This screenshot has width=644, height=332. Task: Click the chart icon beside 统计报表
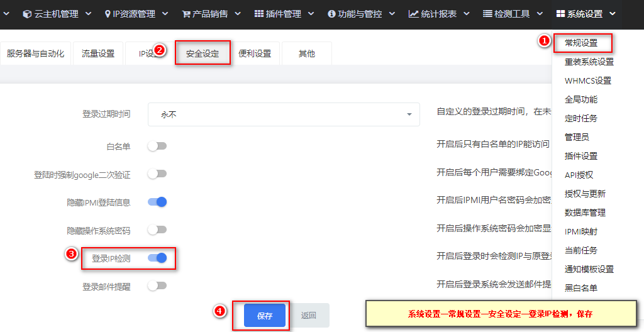[x=413, y=14]
